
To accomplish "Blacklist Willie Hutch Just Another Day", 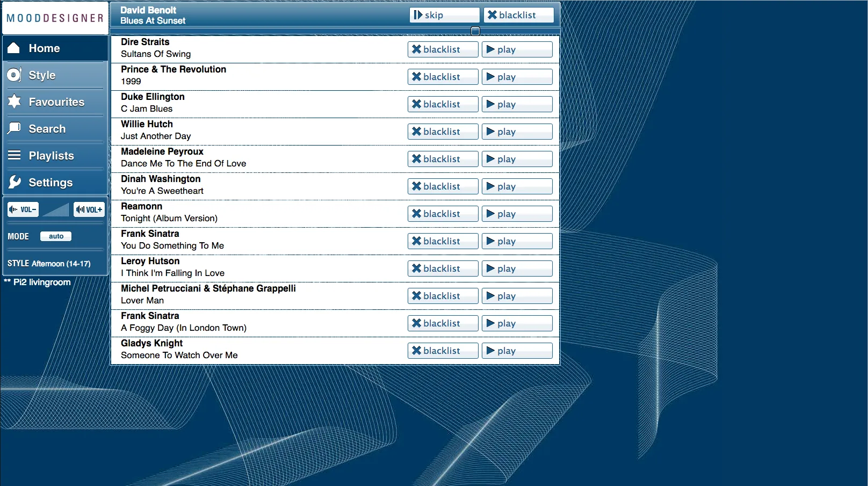I will click(443, 132).
